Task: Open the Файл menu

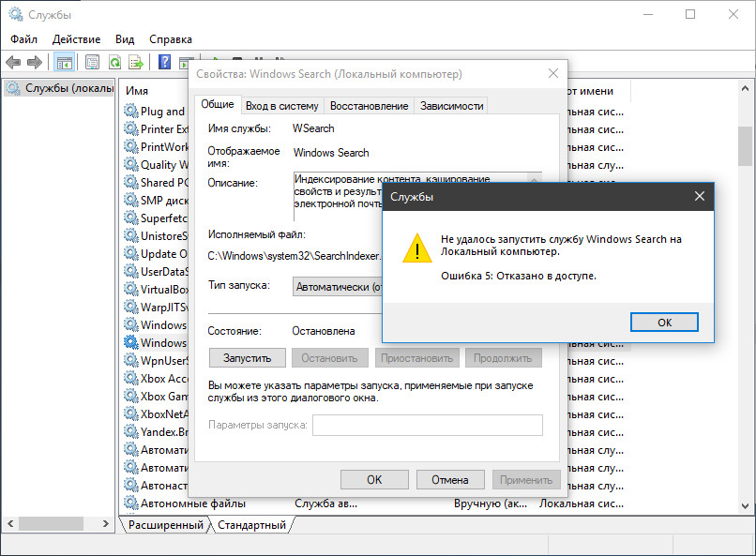Action: pyautogui.click(x=23, y=39)
